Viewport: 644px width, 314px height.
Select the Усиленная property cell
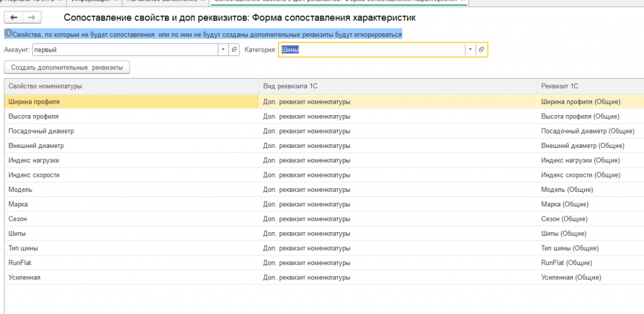tap(131, 278)
